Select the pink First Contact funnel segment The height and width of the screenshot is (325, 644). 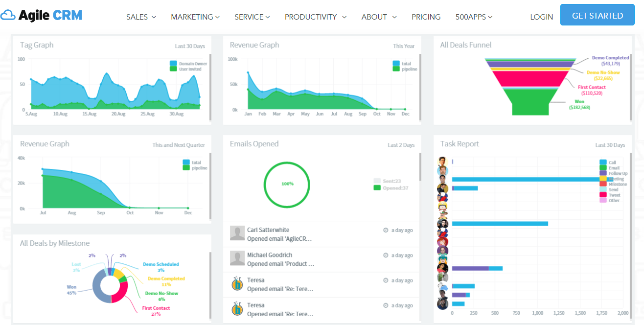(x=530, y=79)
